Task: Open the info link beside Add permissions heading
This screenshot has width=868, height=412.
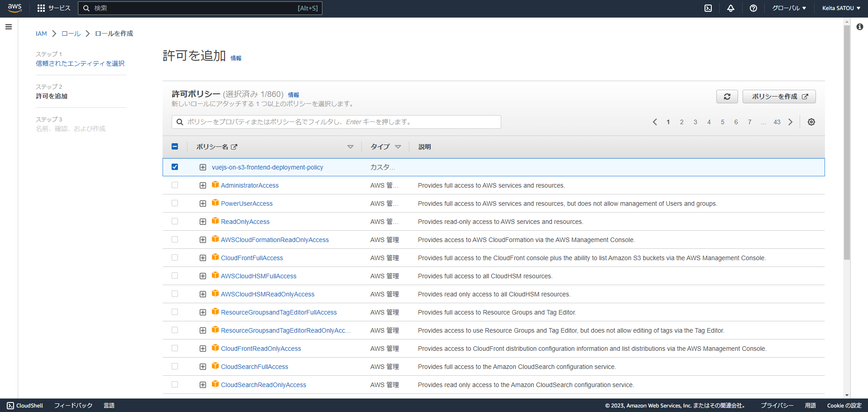Action: coord(236,58)
